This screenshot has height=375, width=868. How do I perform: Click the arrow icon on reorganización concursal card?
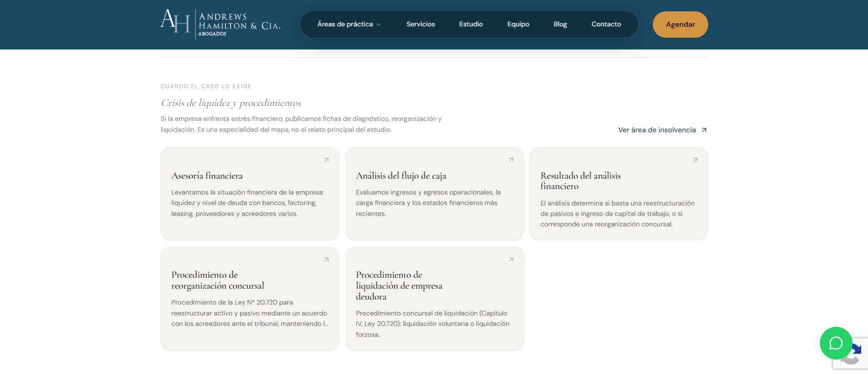click(x=326, y=260)
